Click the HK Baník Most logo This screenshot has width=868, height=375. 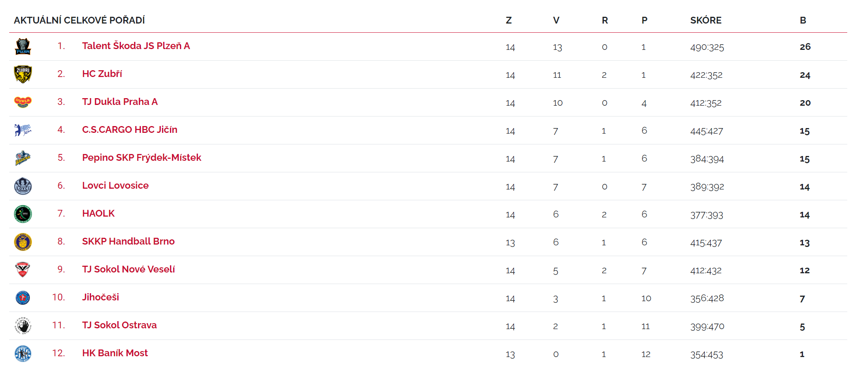pos(23,354)
